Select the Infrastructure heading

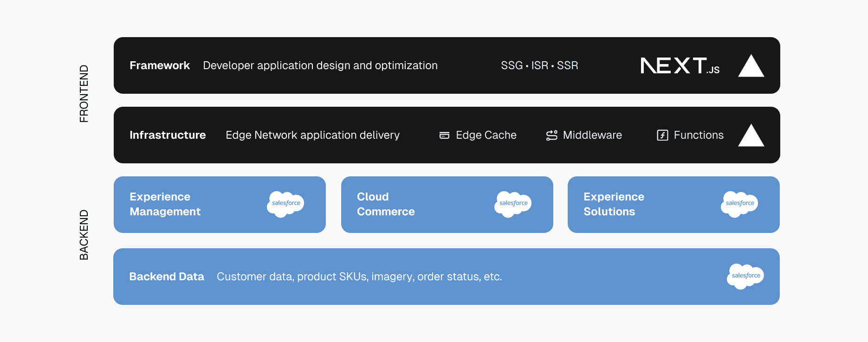(x=168, y=135)
